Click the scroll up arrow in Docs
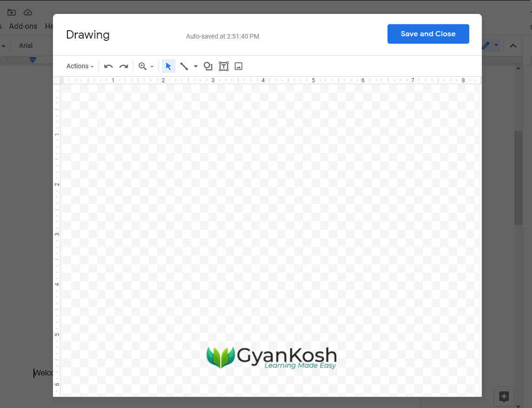 click(x=518, y=69)
